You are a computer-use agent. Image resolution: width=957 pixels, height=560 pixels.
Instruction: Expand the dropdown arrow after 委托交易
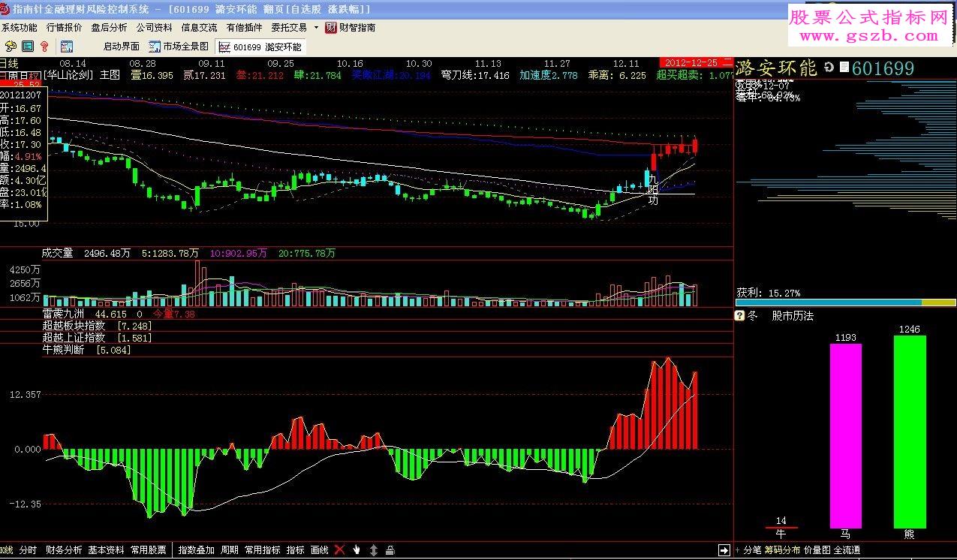coord(316,27)
